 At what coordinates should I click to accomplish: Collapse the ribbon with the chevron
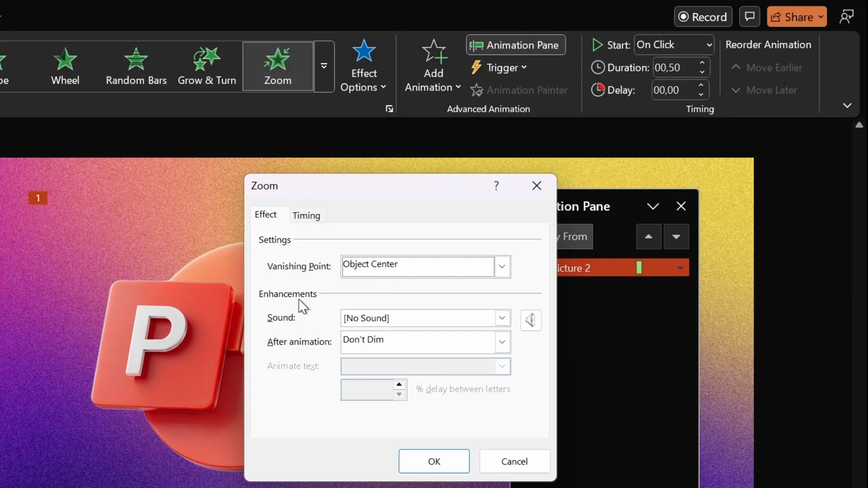(x=847, y=105)
